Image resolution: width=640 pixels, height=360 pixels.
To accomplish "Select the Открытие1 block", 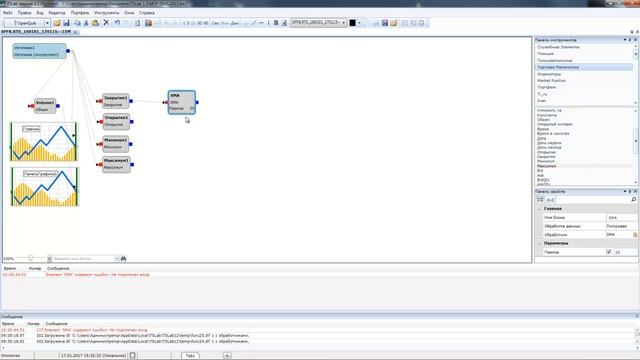I will pyautogui.click(x=116, y=121).
